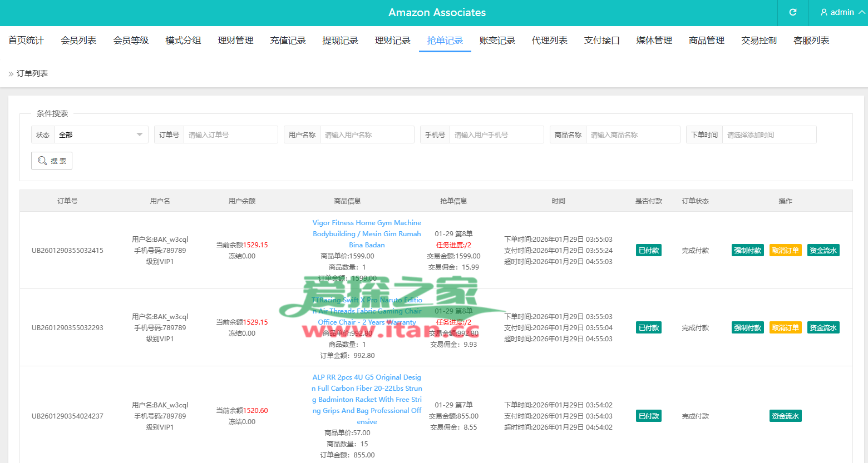Click 强制付款 on first order row
Screen dimensions: 868x463
click(x=747, y=250)
